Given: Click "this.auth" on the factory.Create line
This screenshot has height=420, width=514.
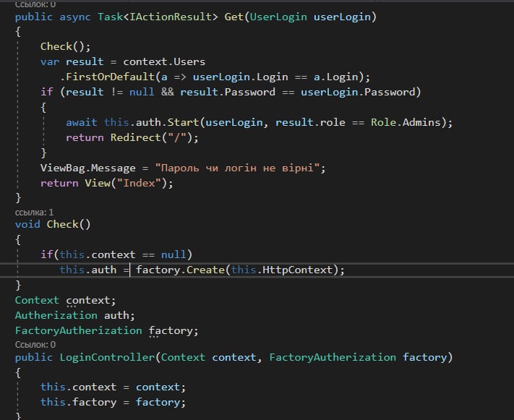Looking at the screenshot, I should tap(88, 270).
